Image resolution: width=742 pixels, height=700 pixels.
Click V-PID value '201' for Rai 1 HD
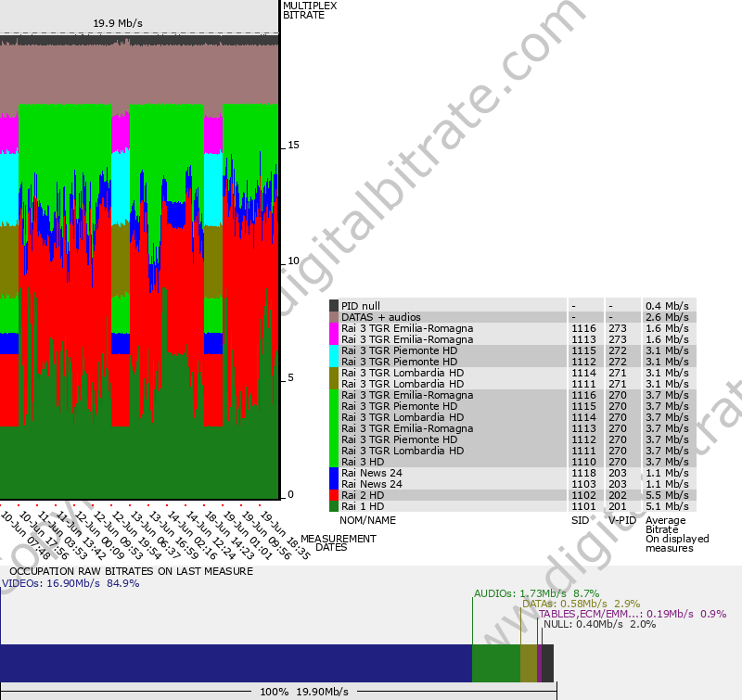(618, 506)
